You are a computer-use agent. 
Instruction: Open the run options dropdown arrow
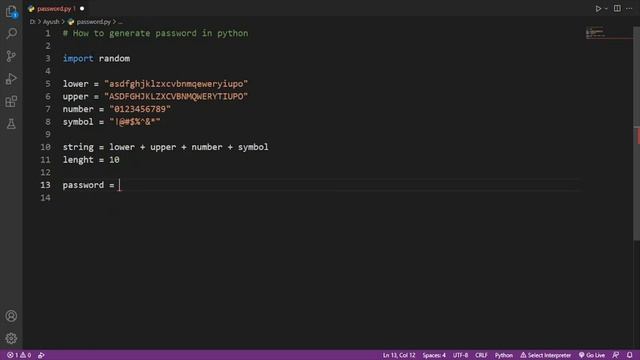pos(606,9)
